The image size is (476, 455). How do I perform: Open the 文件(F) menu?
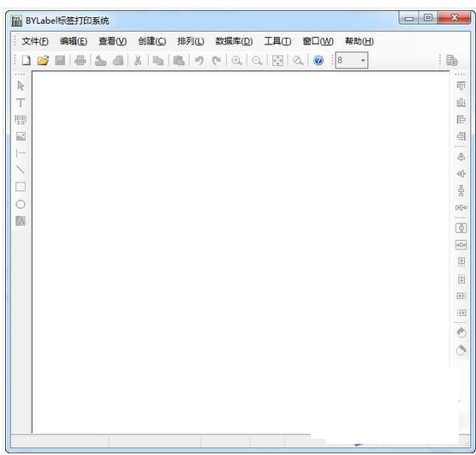tap(35, 41)
